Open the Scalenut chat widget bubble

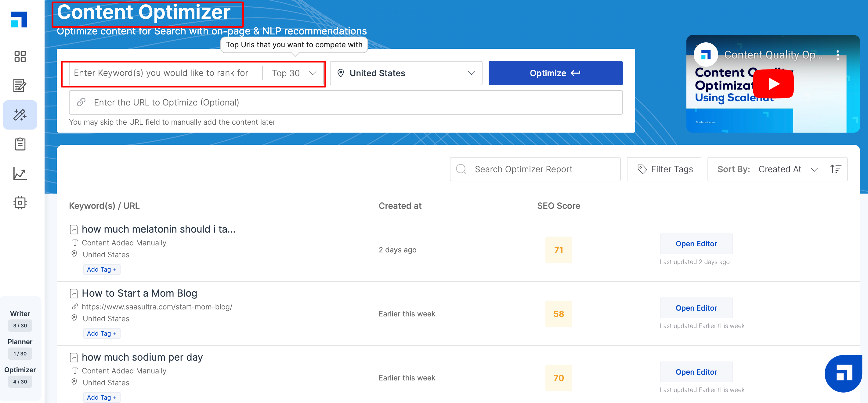click(844, 373)
